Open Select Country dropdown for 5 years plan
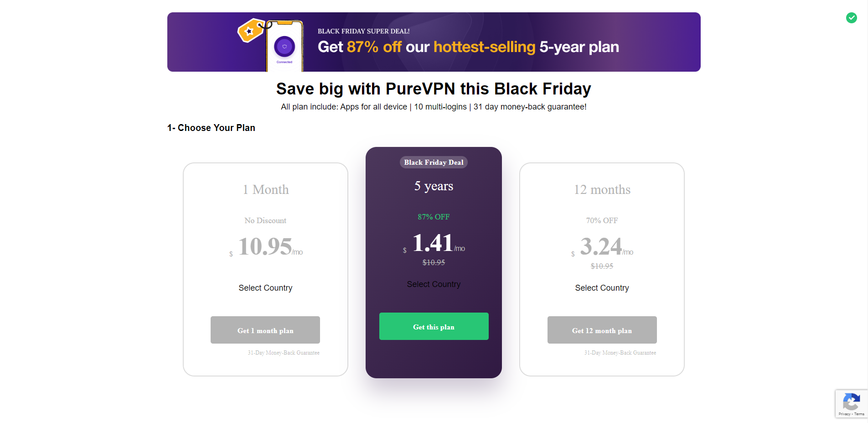Screen dimensions: 868x423 pos(434,284)
